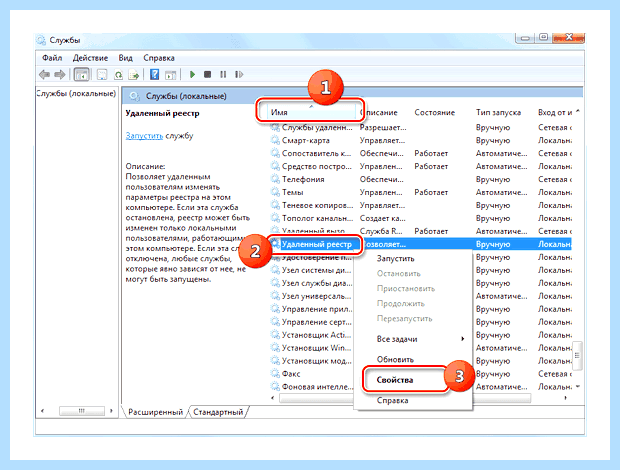
Task: Click left tree pane scroll-right arrow
Action: (x=112, y=411)
